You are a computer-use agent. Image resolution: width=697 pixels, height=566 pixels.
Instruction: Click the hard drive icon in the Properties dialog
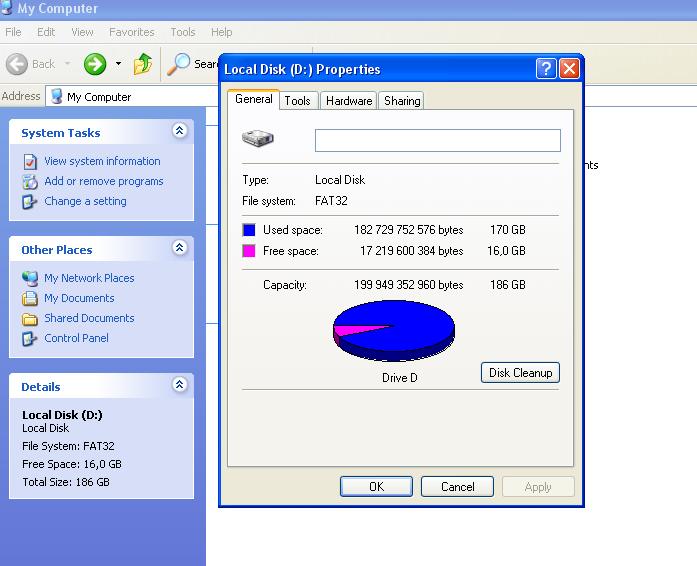click(258, 138)
